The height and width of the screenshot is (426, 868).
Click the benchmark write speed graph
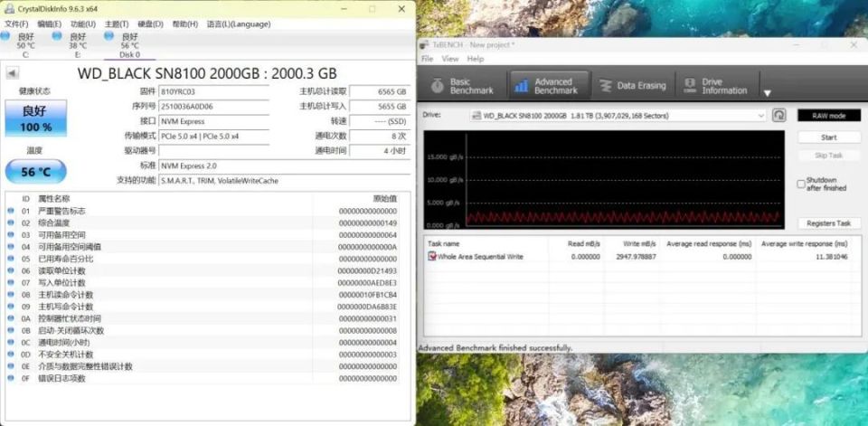(604, 180)
